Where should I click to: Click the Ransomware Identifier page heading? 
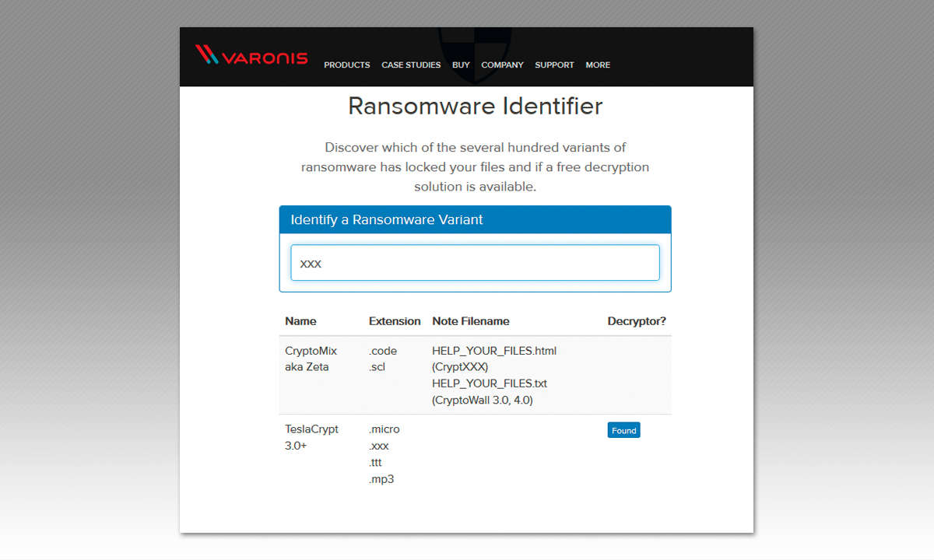tap(475, 106)
